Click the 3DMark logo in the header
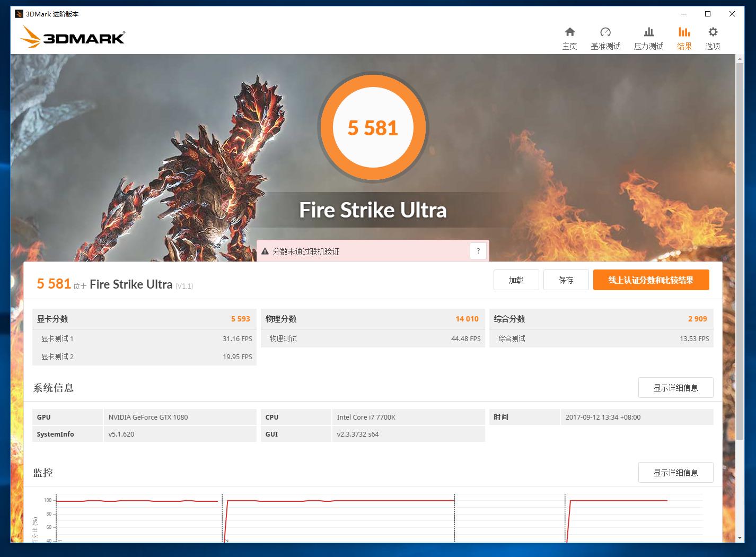This screenshot has height=557, width=756. click(x=73, y=37)
